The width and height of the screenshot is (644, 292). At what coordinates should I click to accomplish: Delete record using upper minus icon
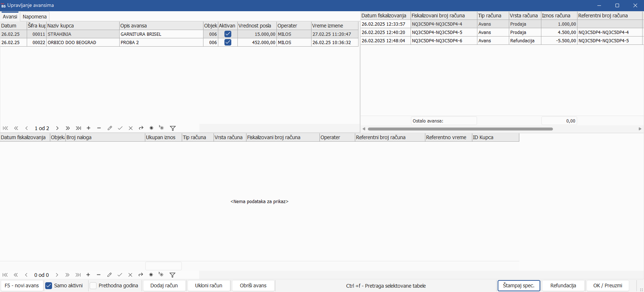pos(99,128)
